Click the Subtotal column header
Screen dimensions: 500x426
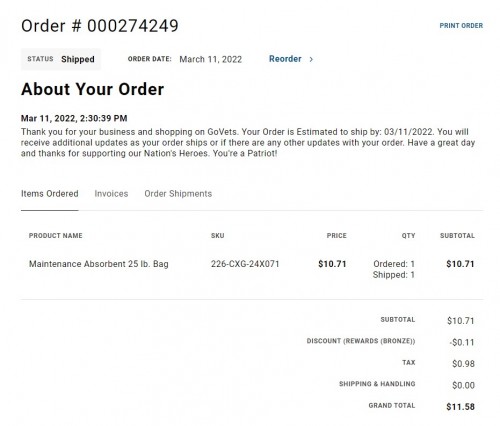tap(457, 236)
